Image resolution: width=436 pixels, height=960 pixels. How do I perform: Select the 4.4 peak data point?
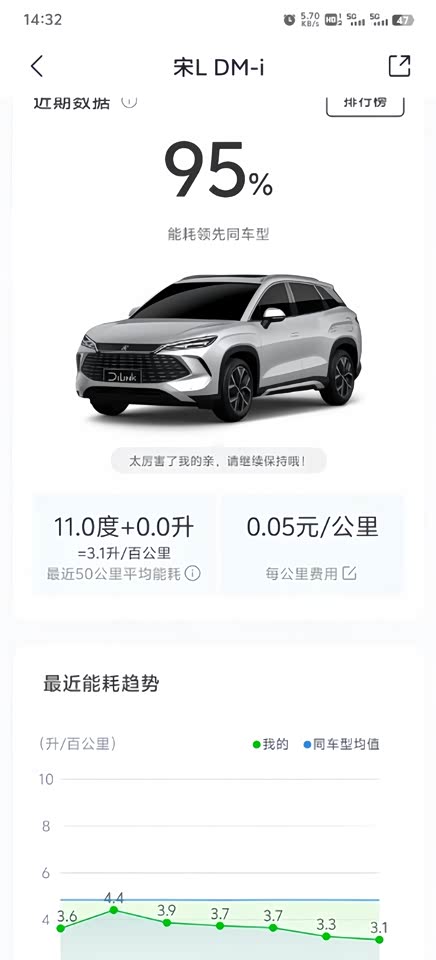point(114,910)
